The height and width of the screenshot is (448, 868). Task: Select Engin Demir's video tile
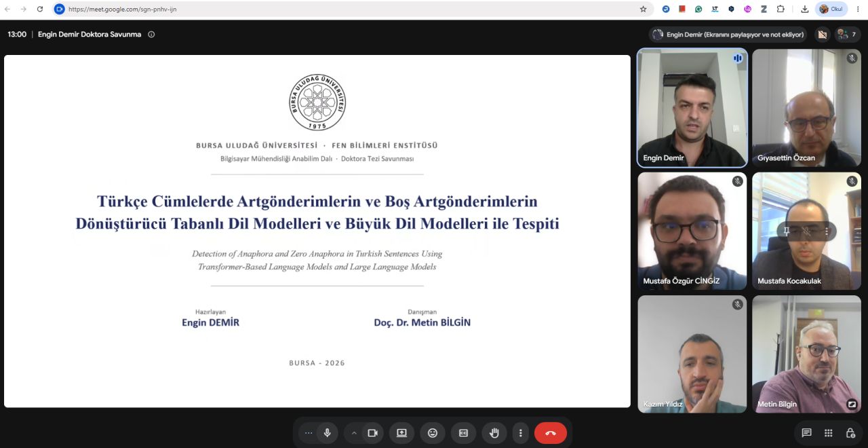point(692,108)
